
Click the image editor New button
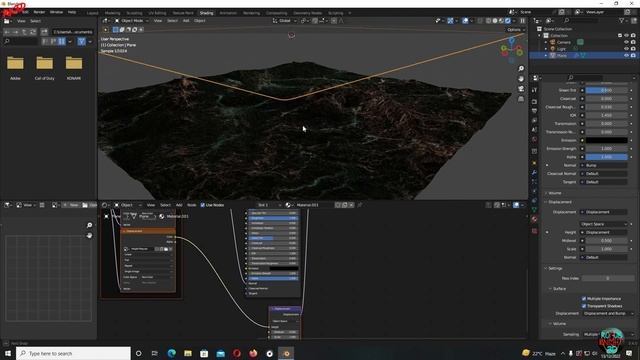click(71, 205)
